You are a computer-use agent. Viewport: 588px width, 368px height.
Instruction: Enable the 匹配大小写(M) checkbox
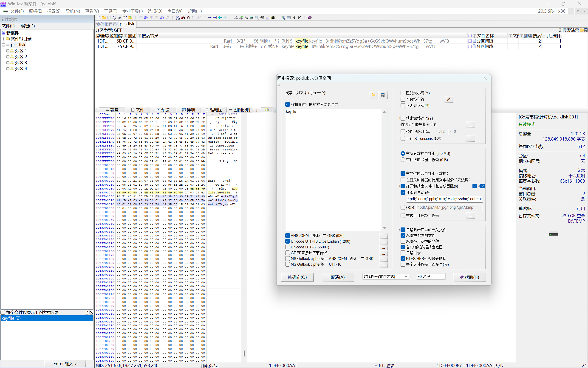tap(403, 93)
